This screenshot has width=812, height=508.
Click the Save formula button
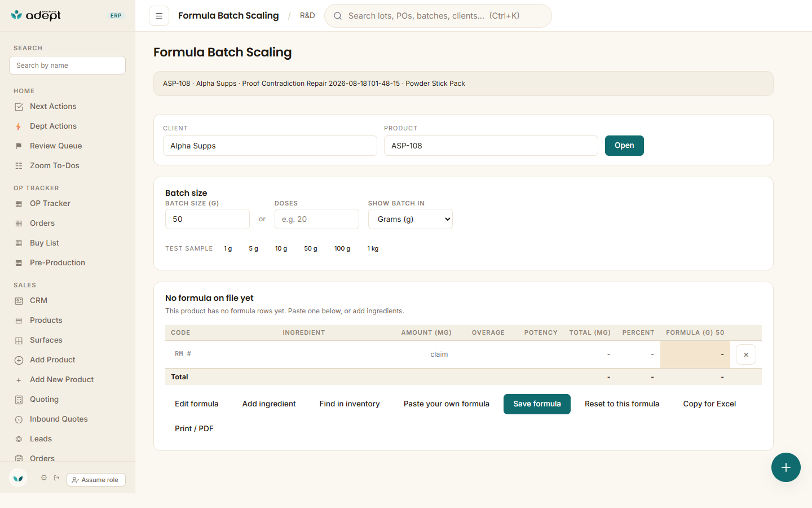(537, 404)
